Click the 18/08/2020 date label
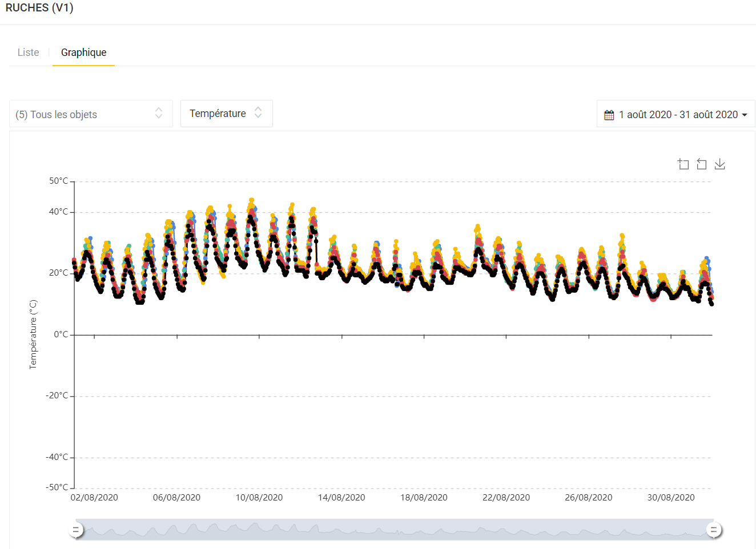Viewport: 756px width, 549px height. [x=424, y=498]
